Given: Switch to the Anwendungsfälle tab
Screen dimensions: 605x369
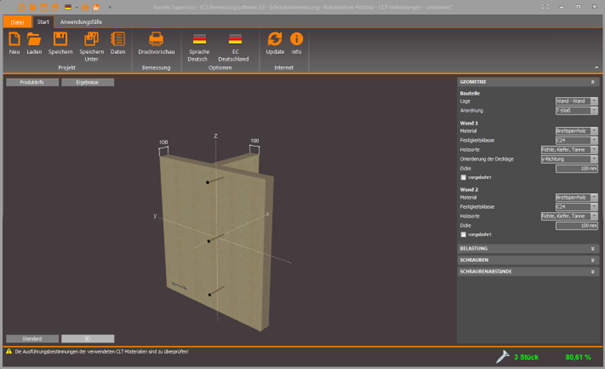Looking at the screenshot, I should pos(81,22).
